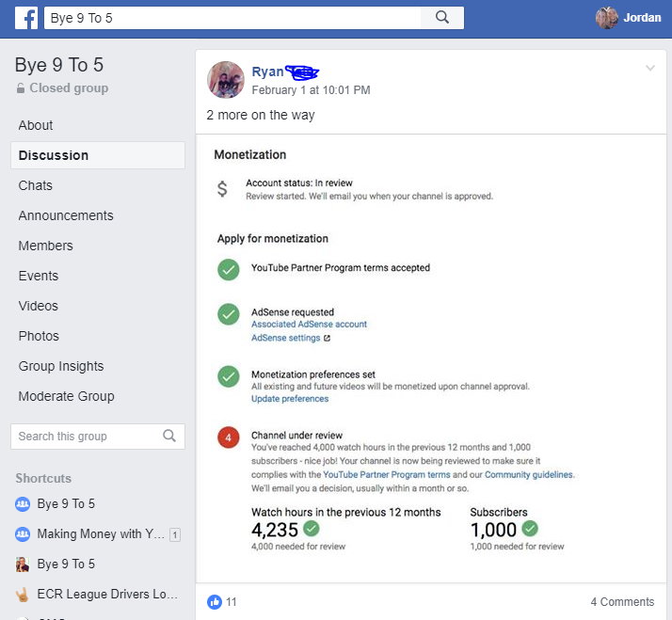The height and width of the screenshot is (620, 672).
Task: View Group Insights
Action: pyautogui.click(x=61, y=366)
